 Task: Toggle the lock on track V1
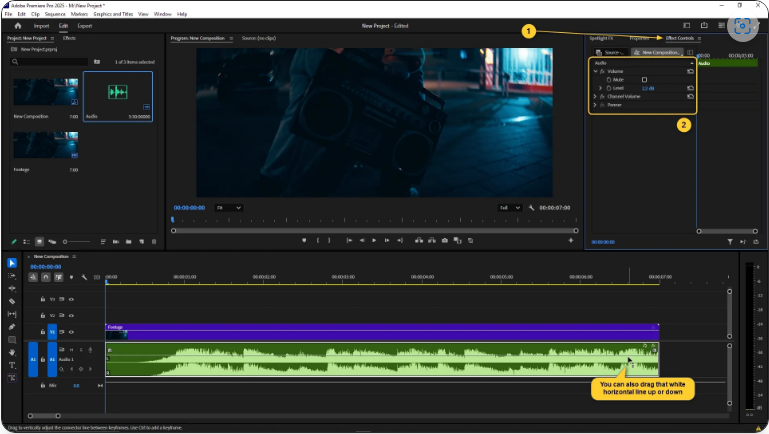pos(43,332)
